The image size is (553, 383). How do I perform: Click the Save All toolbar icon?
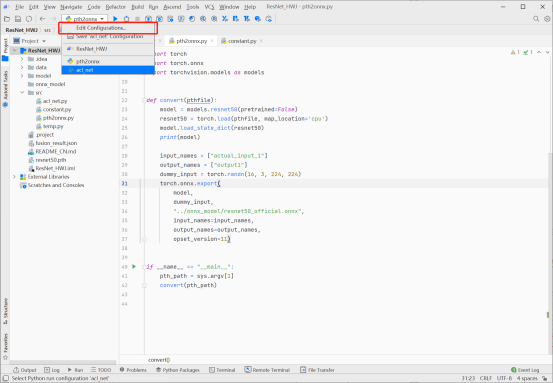point(18,19)
